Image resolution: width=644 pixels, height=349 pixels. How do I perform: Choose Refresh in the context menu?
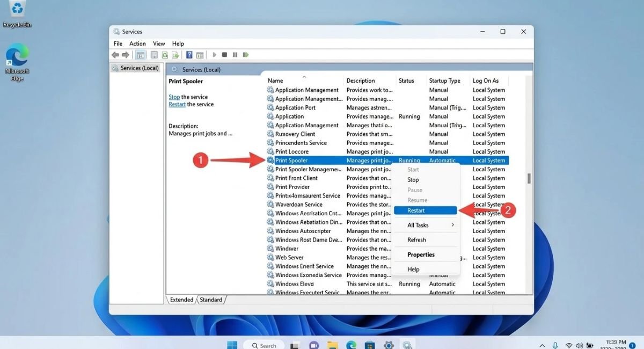coord(426,240)
